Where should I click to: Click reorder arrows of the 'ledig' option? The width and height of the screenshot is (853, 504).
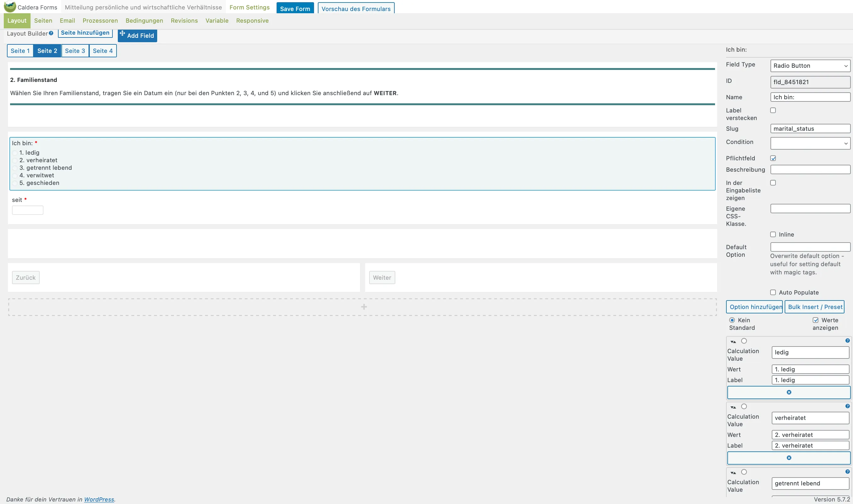(733, 342)
